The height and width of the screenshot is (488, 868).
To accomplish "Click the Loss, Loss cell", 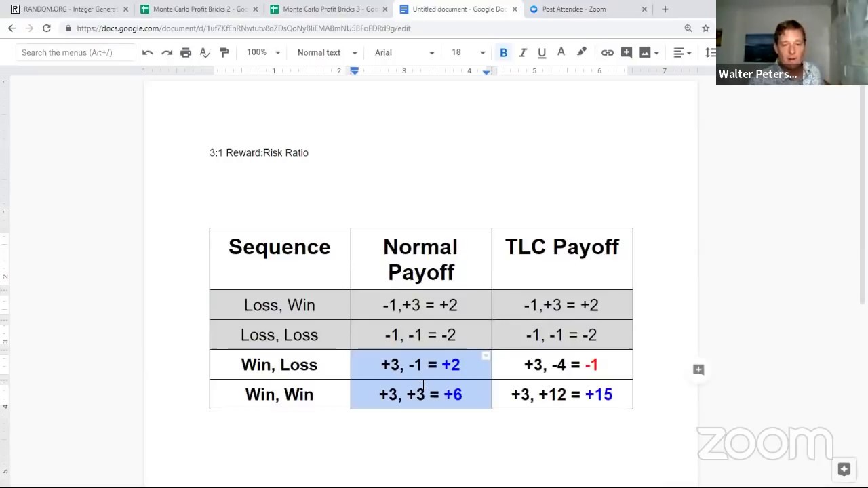I will 280,335.
